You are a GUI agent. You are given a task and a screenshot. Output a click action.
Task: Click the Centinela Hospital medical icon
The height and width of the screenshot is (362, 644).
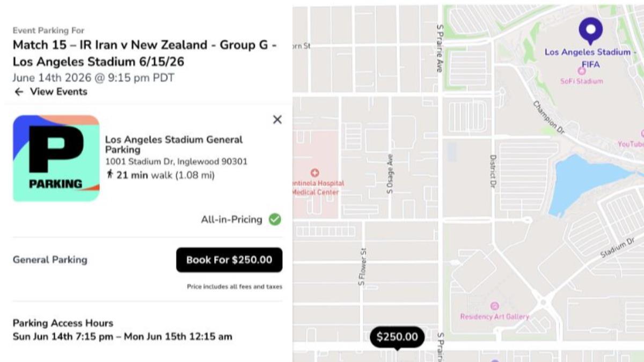(x=315, y=173)
